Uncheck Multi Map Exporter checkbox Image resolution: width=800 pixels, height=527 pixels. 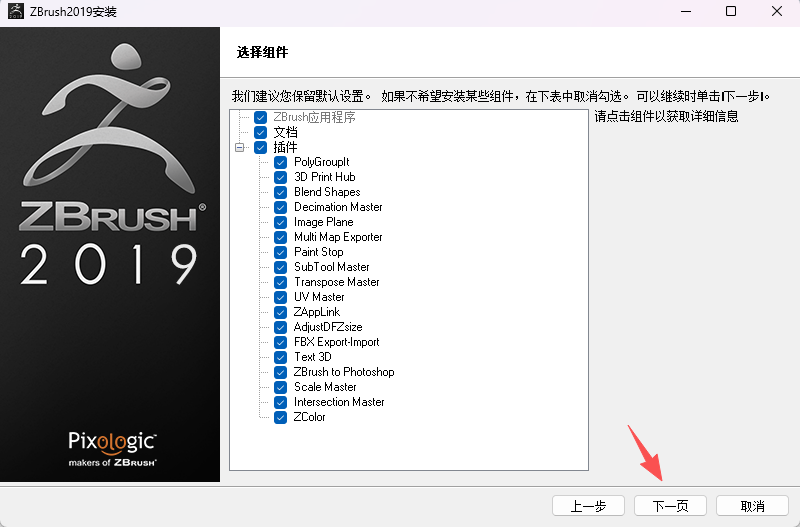pos(281,237)
